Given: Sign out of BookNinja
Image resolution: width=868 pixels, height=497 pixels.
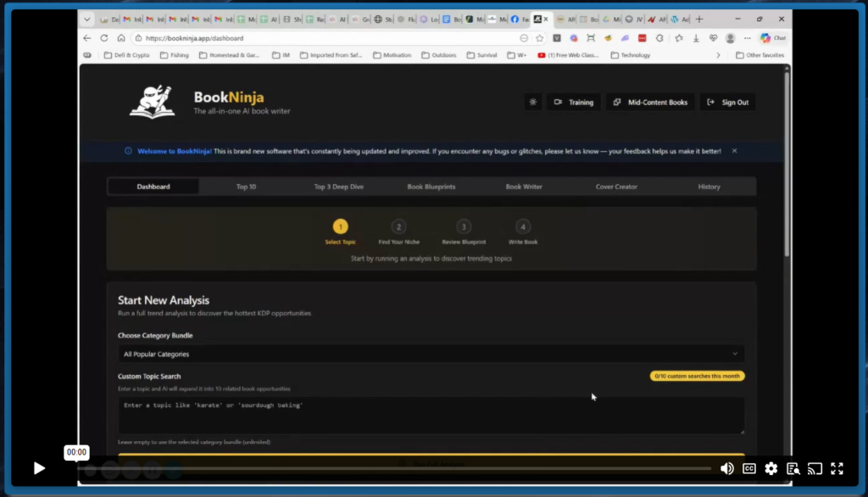Looking at the screenshot, I should [x=727, y=102].
